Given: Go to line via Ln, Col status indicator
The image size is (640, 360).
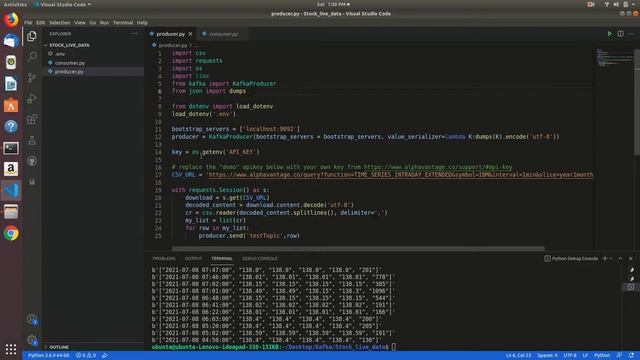Looking at the screenshot, I should pyautogui.click(x=518, y=356).
